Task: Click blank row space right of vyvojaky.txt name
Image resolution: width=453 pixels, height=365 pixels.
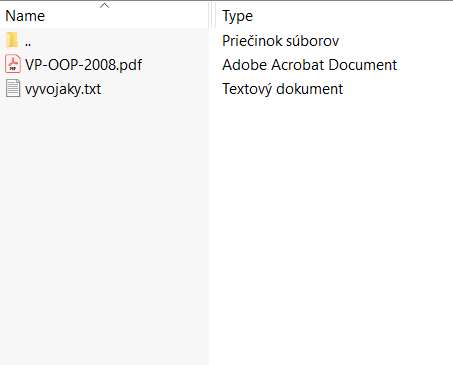Action: tap(155, 89)
